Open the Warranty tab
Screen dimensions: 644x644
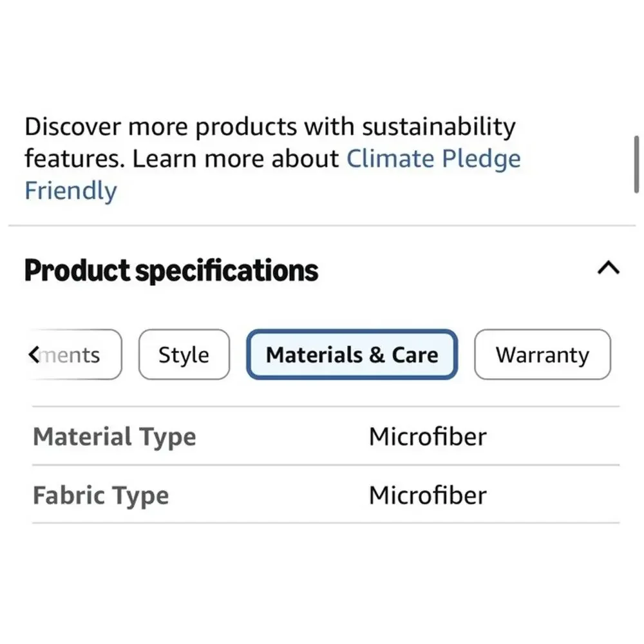[x=542, y=354]
